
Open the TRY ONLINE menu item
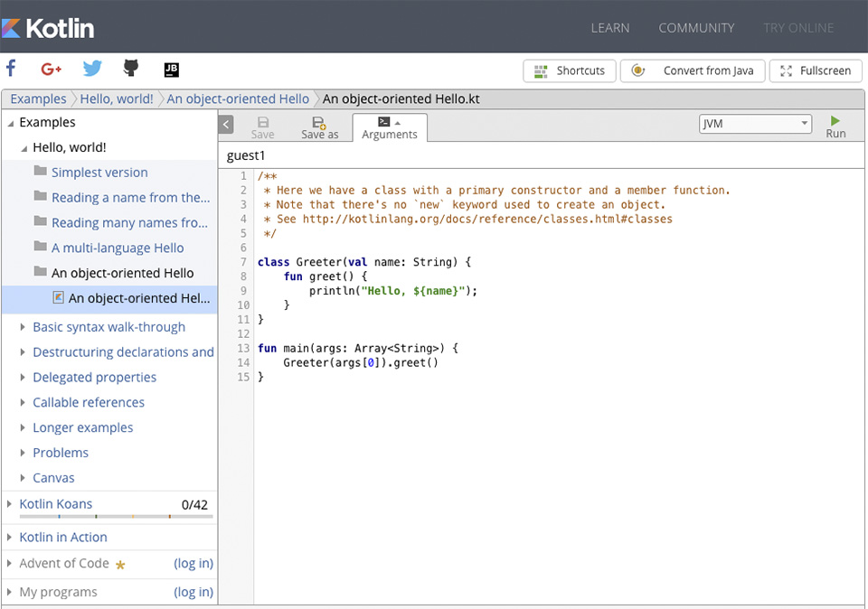(x=798, y=28)
